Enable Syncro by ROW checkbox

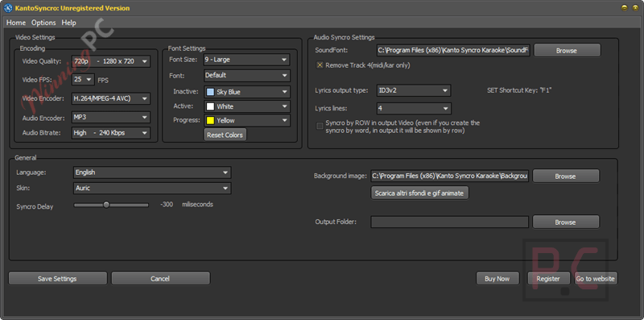click(320, 127)
